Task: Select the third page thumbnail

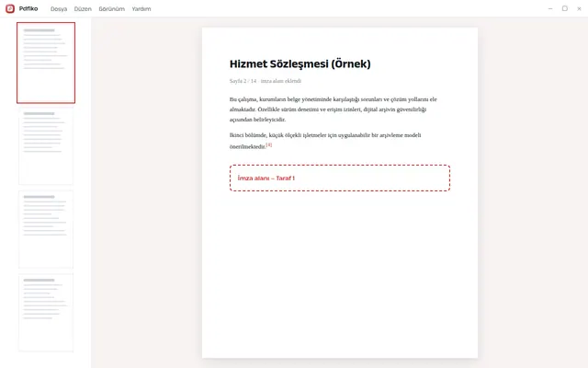Action: 46,230
